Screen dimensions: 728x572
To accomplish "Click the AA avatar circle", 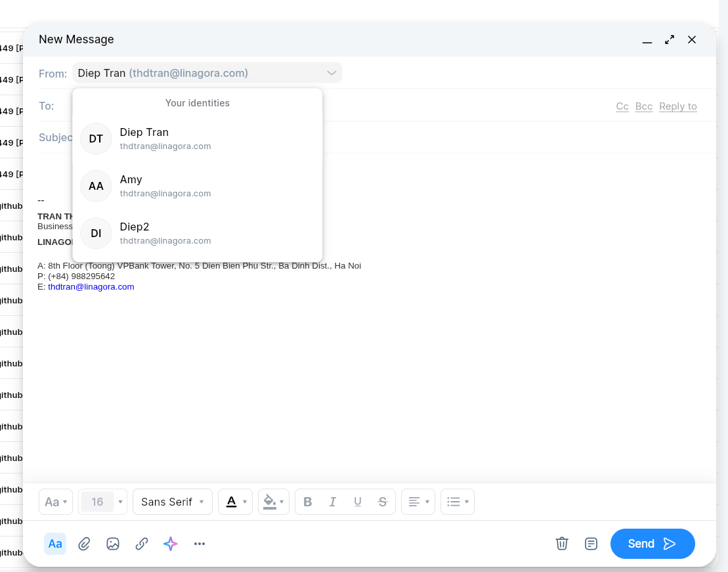I will pyautogui.click(x=96, y=186).
